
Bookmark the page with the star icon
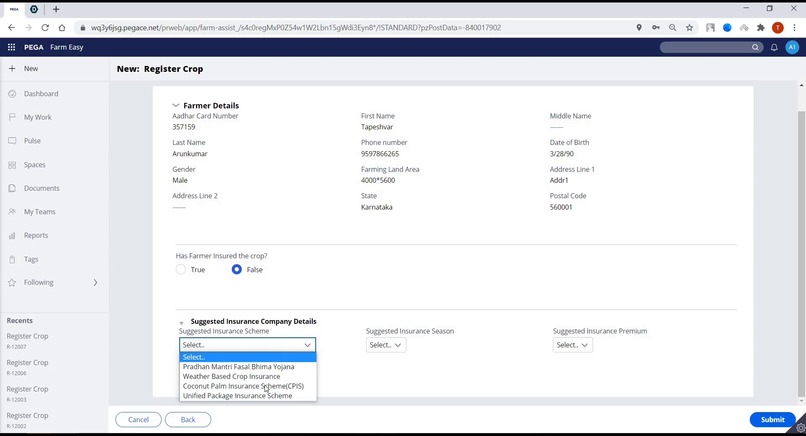[689, 28]
